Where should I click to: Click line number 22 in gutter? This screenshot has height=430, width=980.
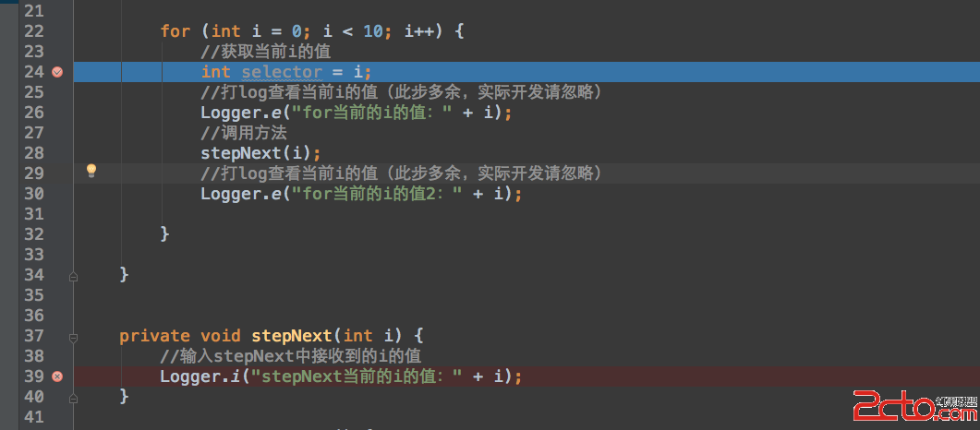(x=33, y=31)
